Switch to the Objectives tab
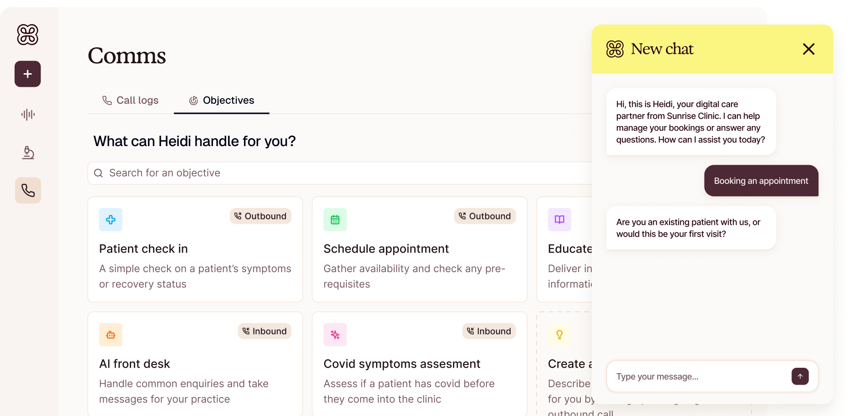Viewport: 868px width, 416px height. [222, 100]
